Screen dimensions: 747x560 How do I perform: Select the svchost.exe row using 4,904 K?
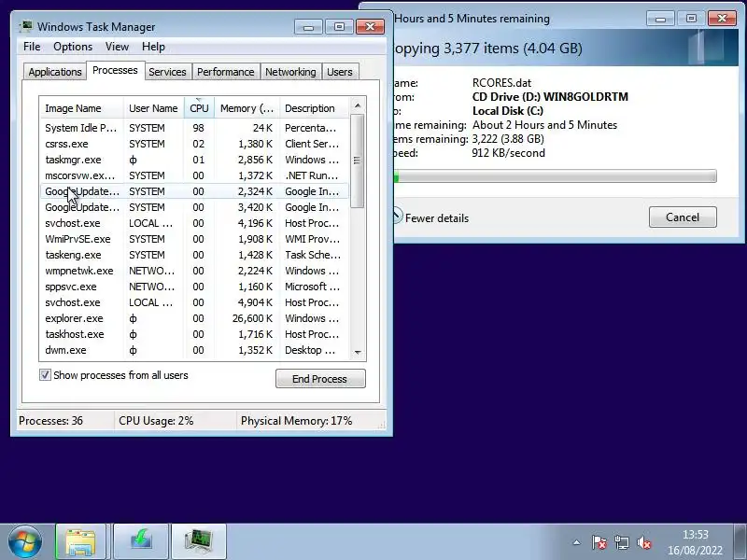[194, 302]
